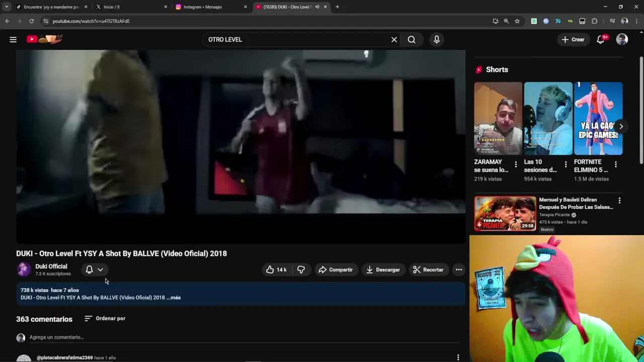
Task: Dislike the video with thumbs down
Action: click(x=301, y=269)
